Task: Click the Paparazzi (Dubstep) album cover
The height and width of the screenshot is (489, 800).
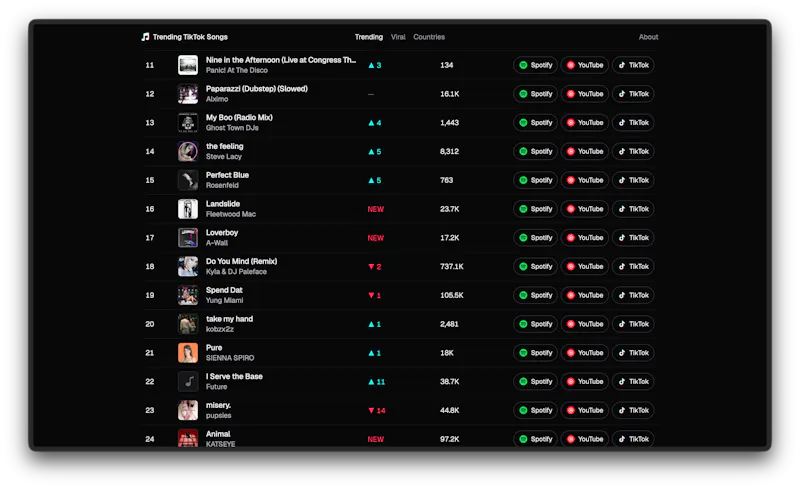Action: (x=188, y=94)
